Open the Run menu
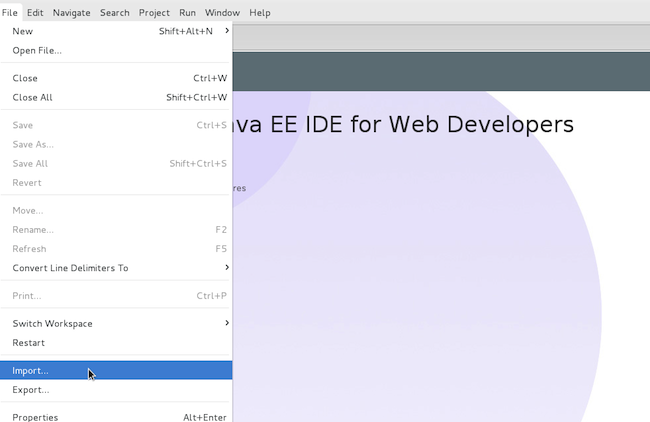Screen dimensions: 650x422 pyautogui.click(x=187, y=13)
